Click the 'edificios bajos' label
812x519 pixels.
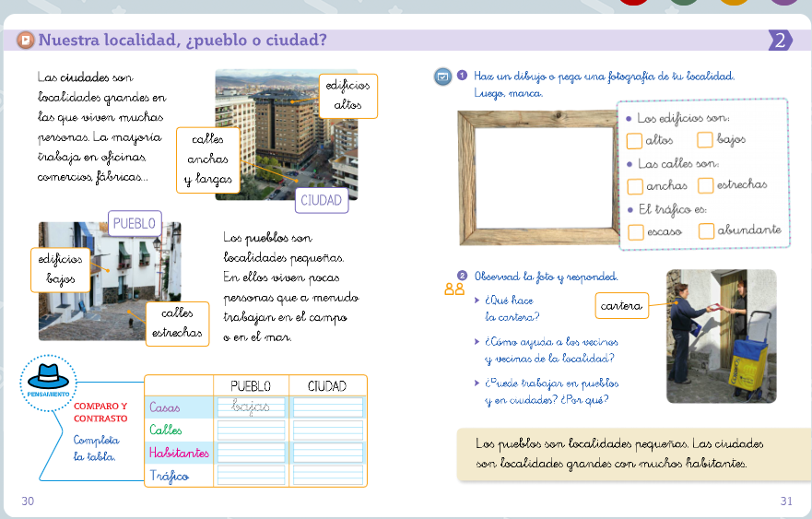[x=61, y=269]
